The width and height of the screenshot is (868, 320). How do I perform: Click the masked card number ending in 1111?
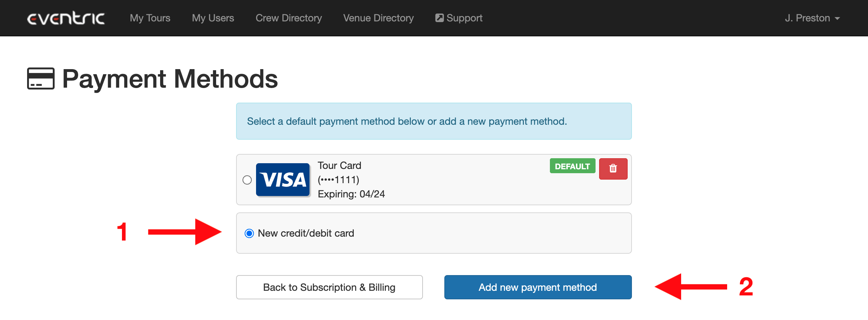pyautogui.click(x=338, y=180)
